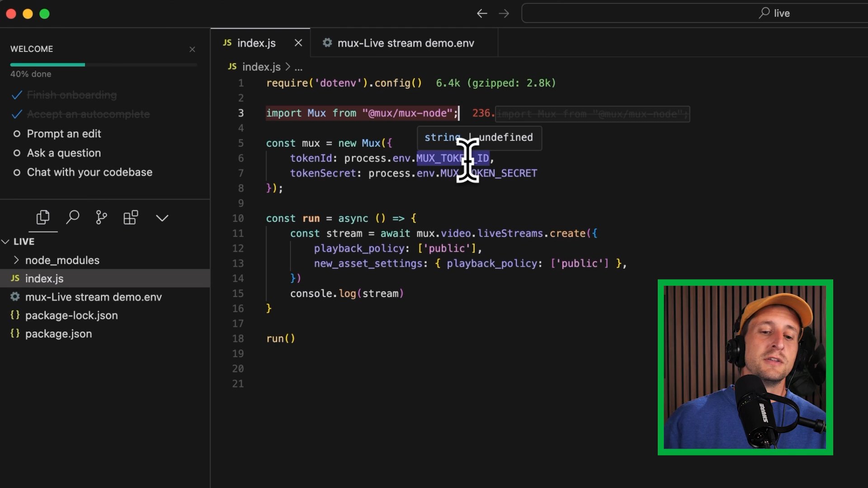Show more sidebar views via chevron
The image size is (868, 488).
point(162,218)
